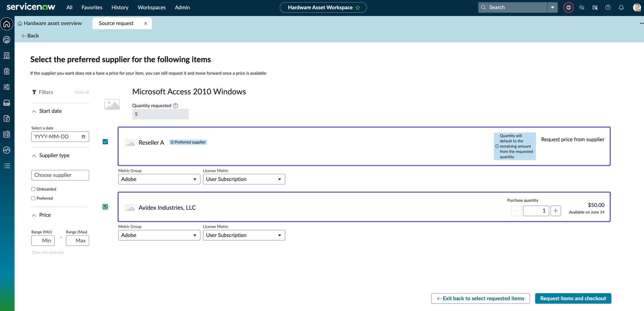Click the Range Min price field
Viewport: 644px width, 311px height.
(43, 241)
